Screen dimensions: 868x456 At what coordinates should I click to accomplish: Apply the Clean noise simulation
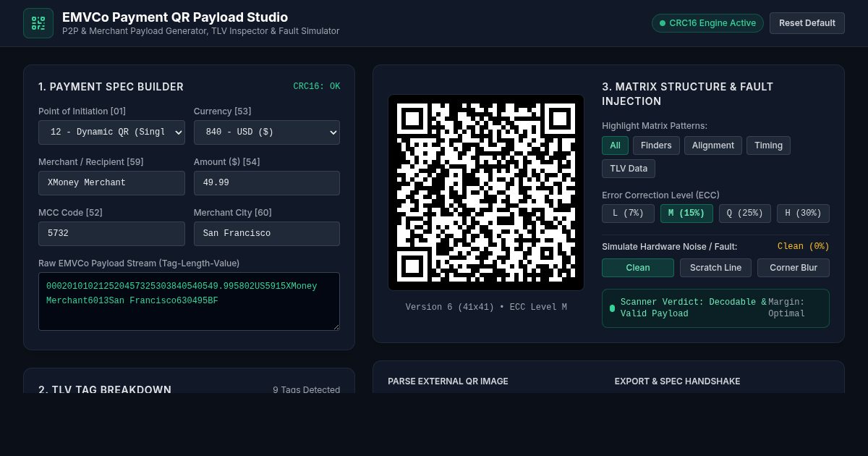click(x=638, y=268)
